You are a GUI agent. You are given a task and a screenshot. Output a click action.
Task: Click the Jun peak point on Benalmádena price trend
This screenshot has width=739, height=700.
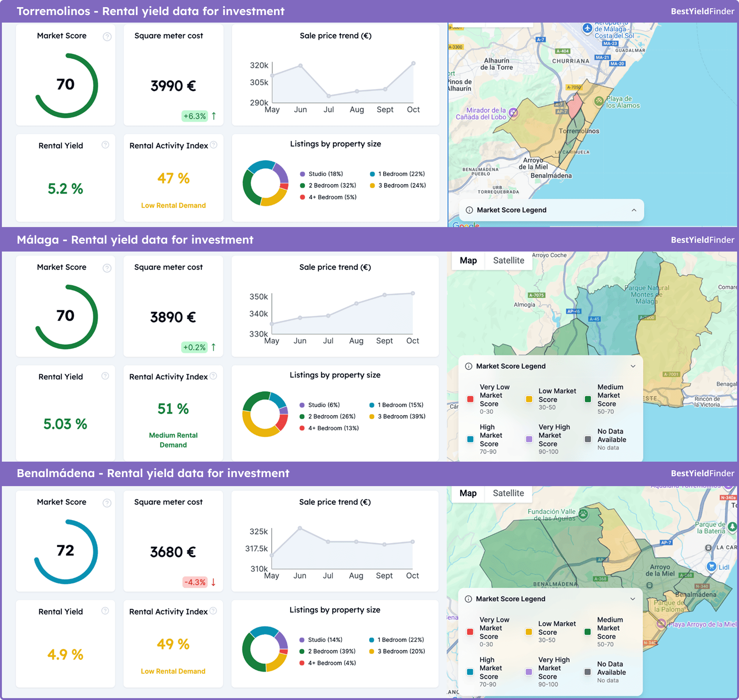pyautogui.click(x=300, y=528)
